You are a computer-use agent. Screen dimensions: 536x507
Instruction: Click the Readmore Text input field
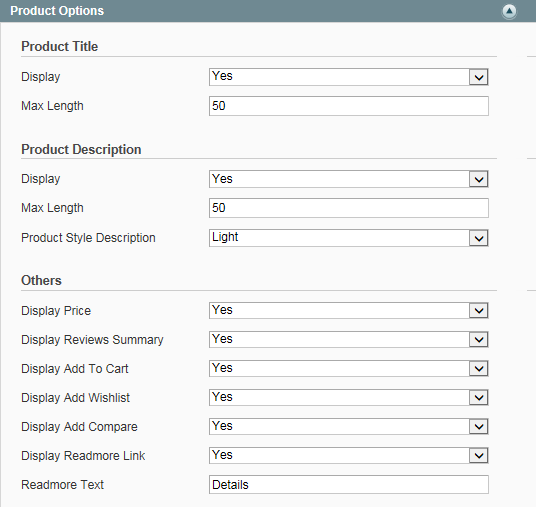(349, 484)
